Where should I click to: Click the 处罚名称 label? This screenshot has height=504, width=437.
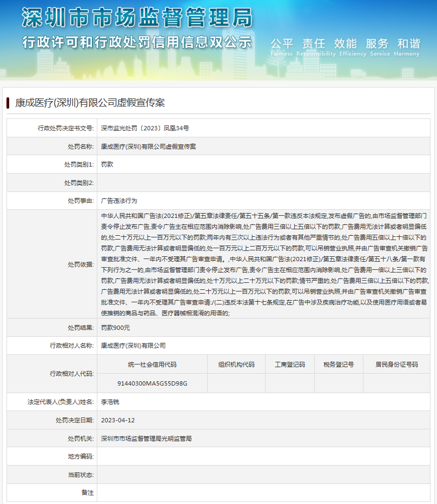[81, 147]
